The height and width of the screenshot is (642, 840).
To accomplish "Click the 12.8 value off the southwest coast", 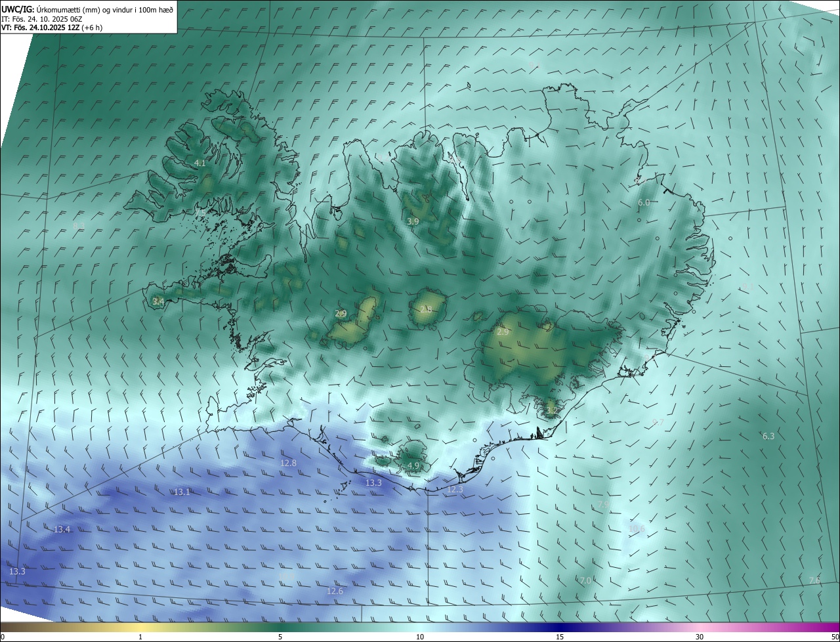I will 288,463.
